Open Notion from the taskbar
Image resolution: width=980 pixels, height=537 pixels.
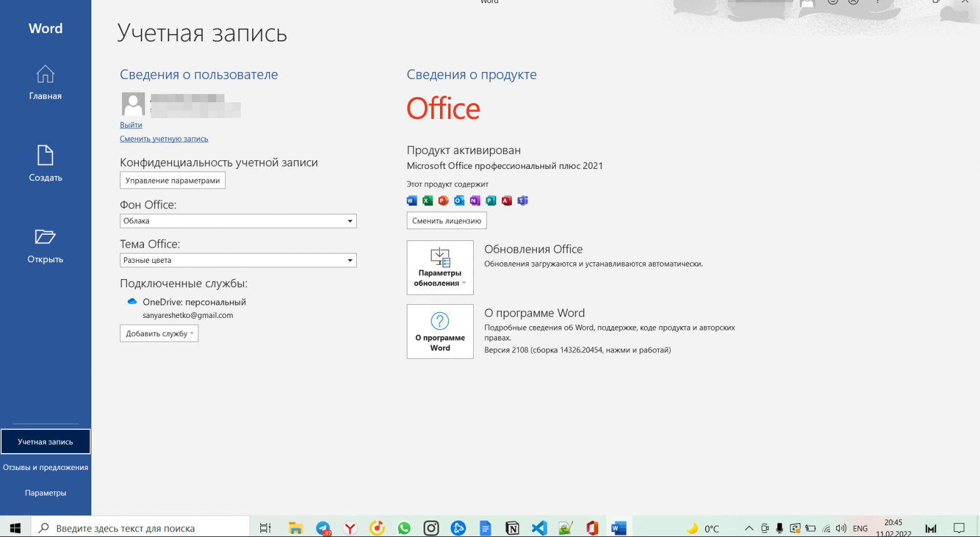pyautogui.click(x=512, y=528)
